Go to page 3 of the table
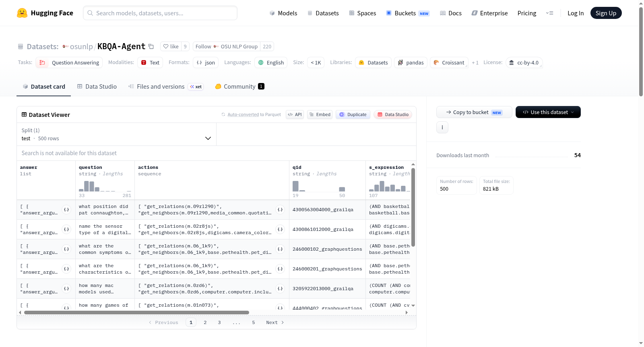Image resolution: width=644 pixels, height=347 pixels. point(219,322)
